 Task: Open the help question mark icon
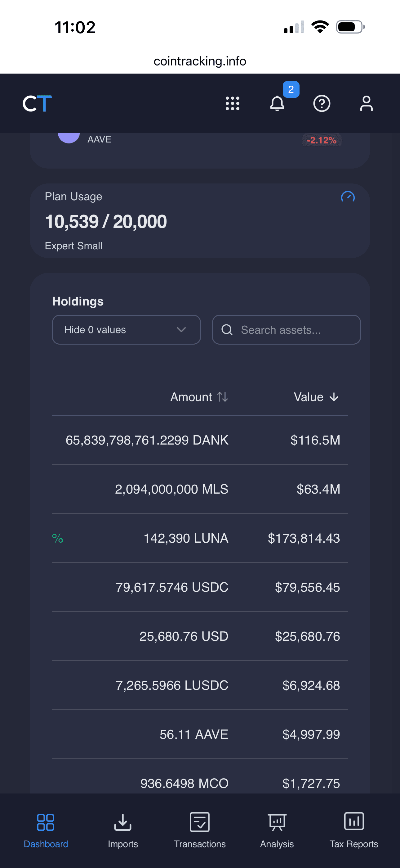pyautogui.click(x=322, y=103)
